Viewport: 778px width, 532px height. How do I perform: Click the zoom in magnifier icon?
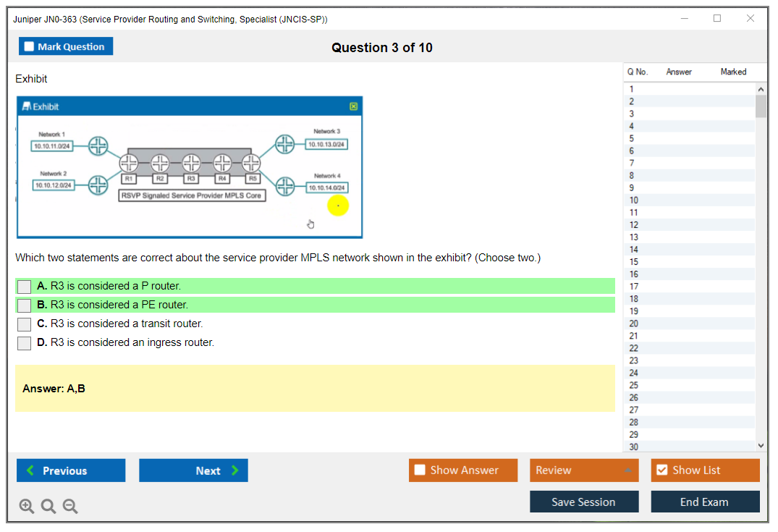coord(27,507)
